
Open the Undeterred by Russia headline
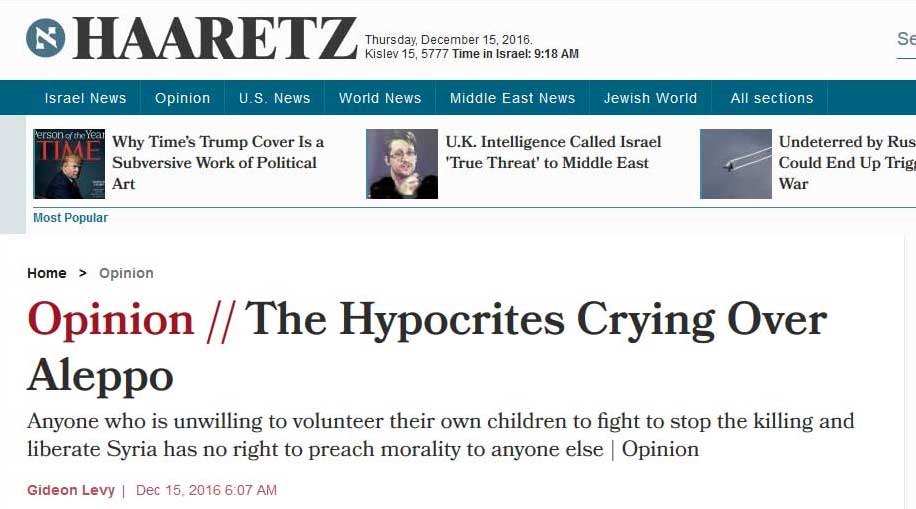846,163
